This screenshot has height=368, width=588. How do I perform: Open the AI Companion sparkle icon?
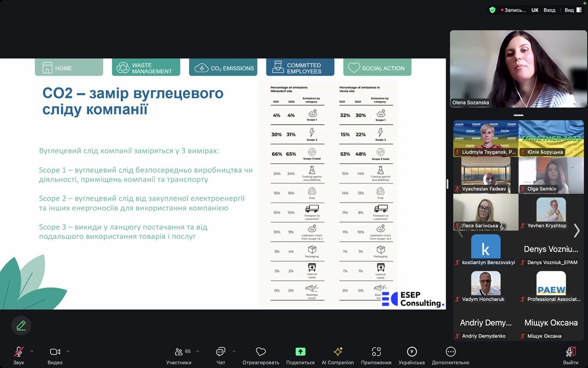pyautogui.click(x=338, y=352)
